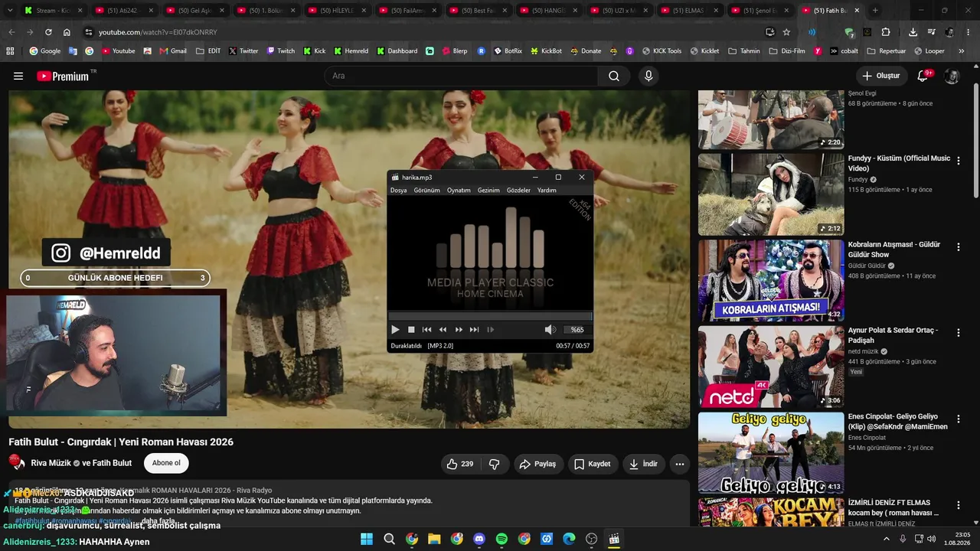The width and height of the screenshot is (980, 551).
Task: Open the Riva Müzik channel avatar
Action: point(17,462)
